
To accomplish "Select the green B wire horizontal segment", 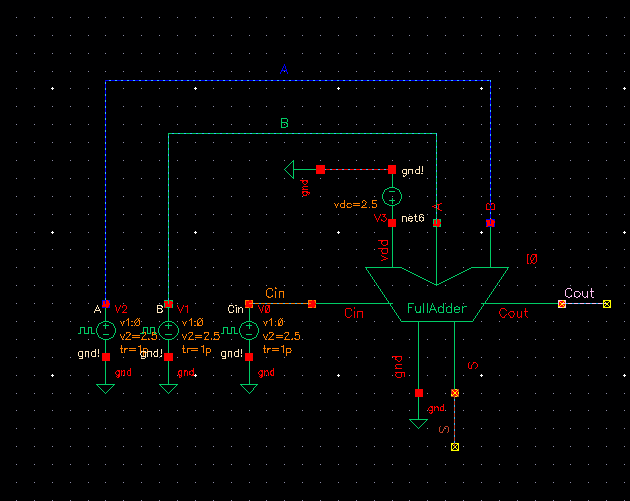I will pos(302,133).
